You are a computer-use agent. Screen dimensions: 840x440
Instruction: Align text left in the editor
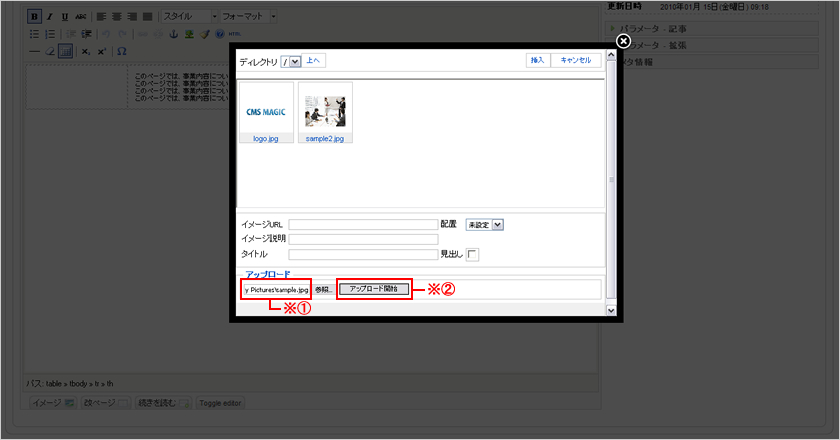coord(101,17)
